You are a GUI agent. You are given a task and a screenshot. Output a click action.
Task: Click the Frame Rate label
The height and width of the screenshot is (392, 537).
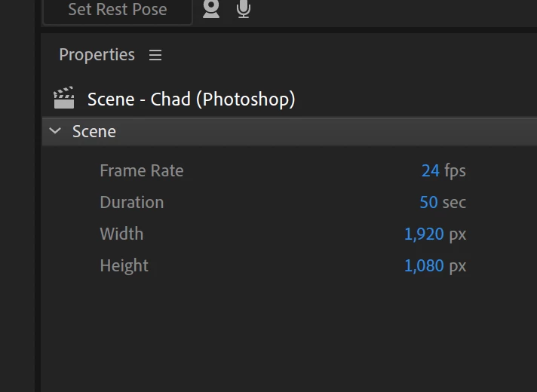141,170
